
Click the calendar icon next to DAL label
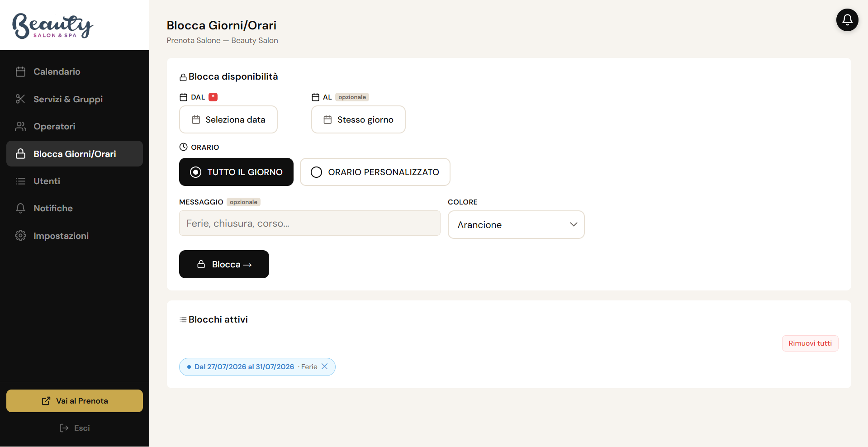click(x=183, y=97)
